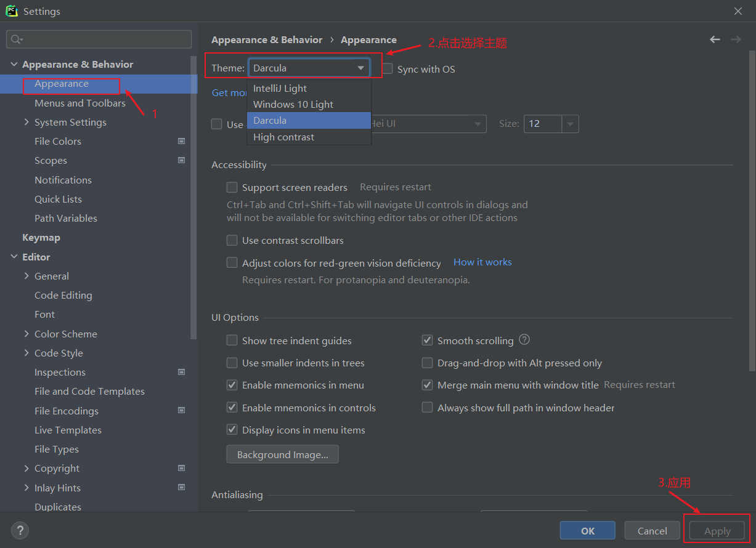Image resolution: width=756 pixels, height=548 pixels.
Task: Uncheck Enable mnemonics in controls
Action: pos(232,408)
